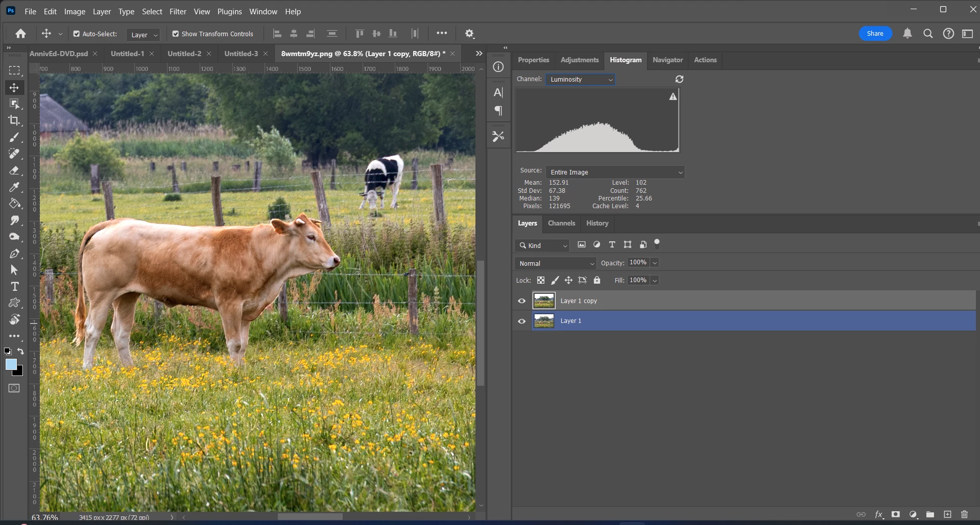Toggle Quick Mask mode

click(14, 388)
